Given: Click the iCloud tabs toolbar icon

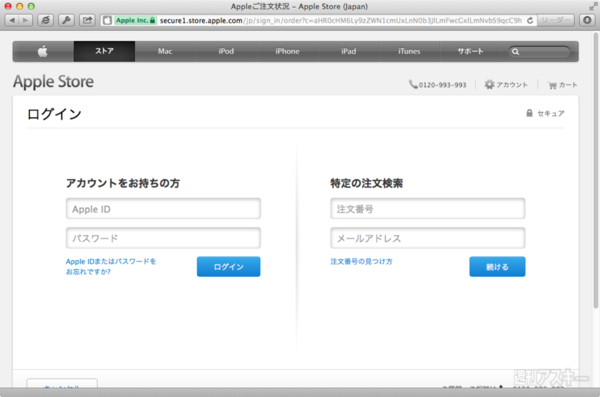Looking at the screenshot, I should coord(46,20).
